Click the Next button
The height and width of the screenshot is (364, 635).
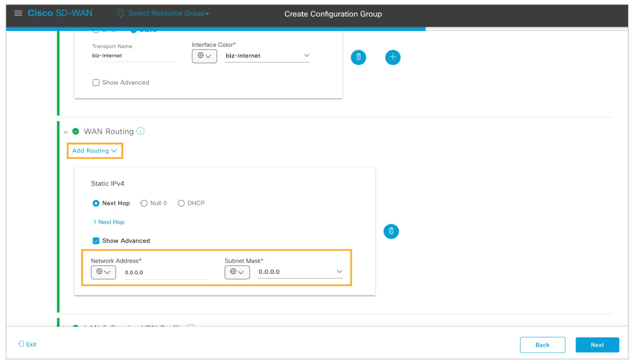coord(597,345)
